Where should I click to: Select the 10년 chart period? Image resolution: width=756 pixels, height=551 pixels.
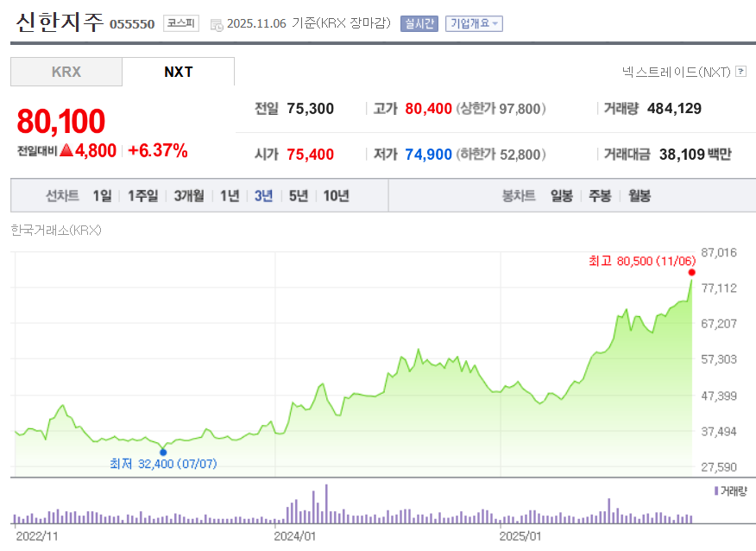336,195
